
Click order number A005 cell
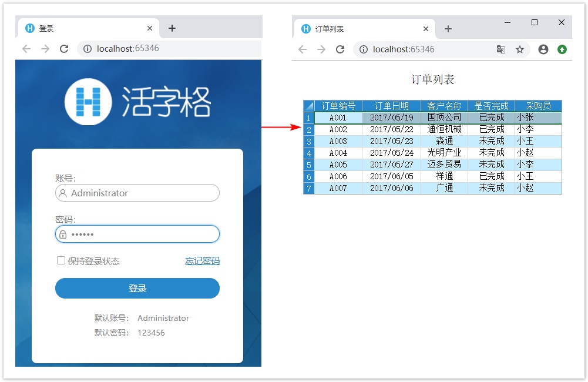click(x=338, y=165)
